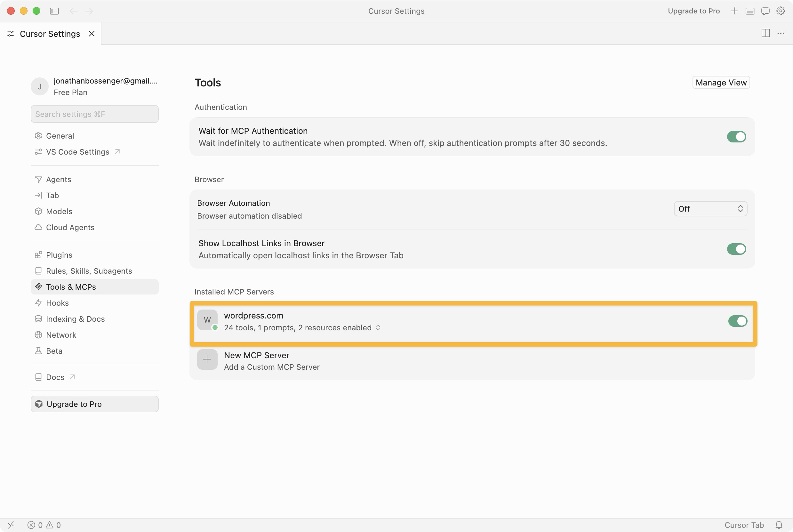Toggle the primary sidebar icon in title bar
This screenshot has height=532, width=793.
(54, 11)
